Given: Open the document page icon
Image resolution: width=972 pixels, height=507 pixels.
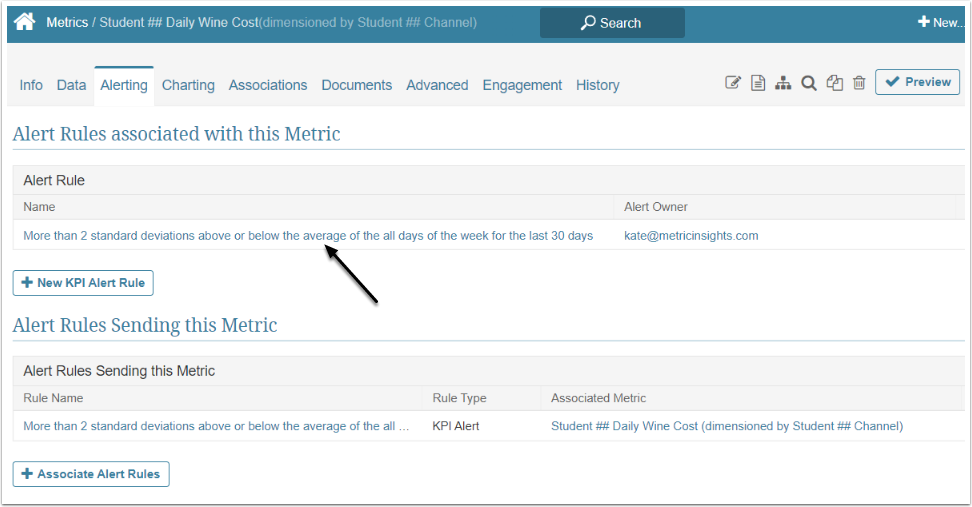Looking at the screenshot, I should [758, 83].
